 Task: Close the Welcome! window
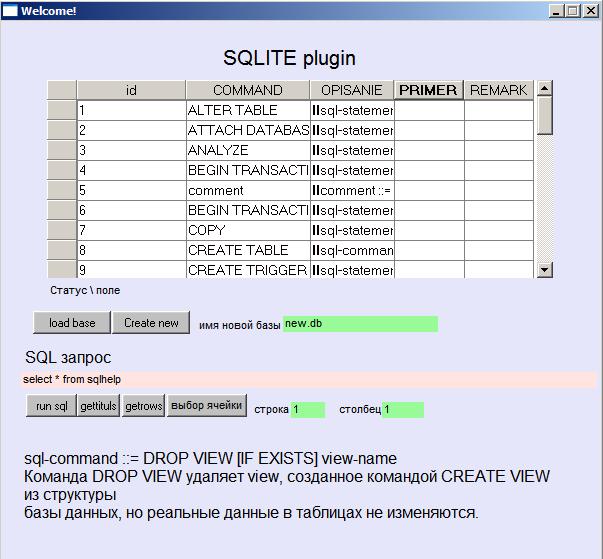(591, 11)
